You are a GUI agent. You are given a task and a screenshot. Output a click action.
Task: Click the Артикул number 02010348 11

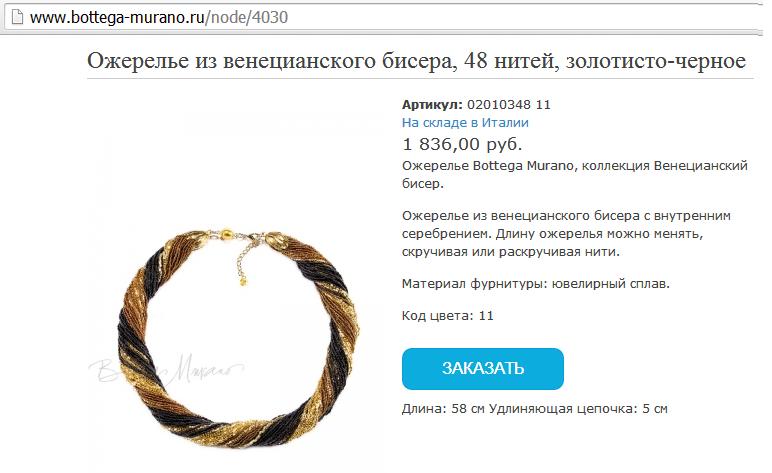(509, 104)
